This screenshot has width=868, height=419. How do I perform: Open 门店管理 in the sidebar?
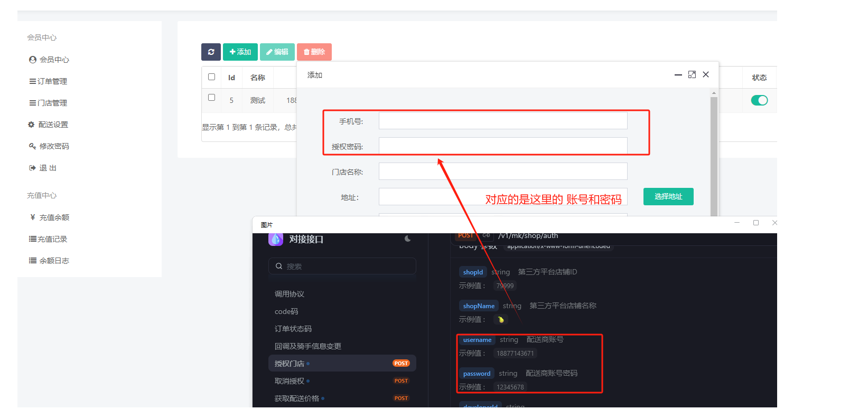pos(48,103)
